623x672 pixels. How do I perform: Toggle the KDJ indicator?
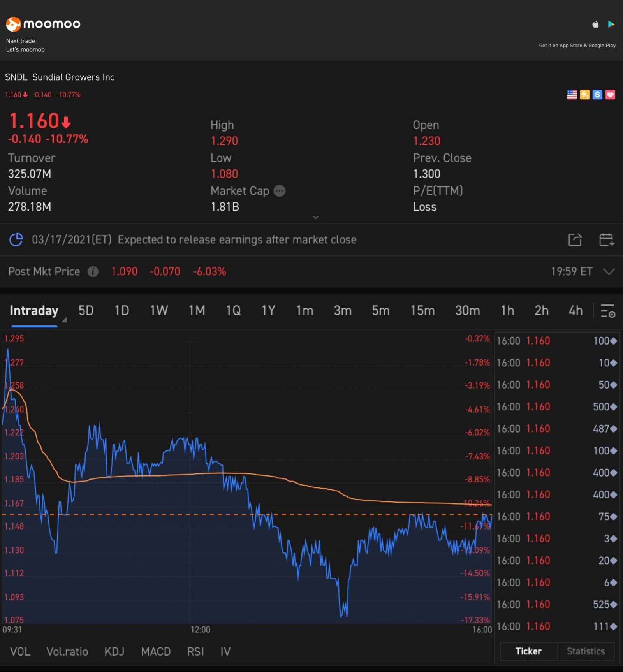[114, 651]
